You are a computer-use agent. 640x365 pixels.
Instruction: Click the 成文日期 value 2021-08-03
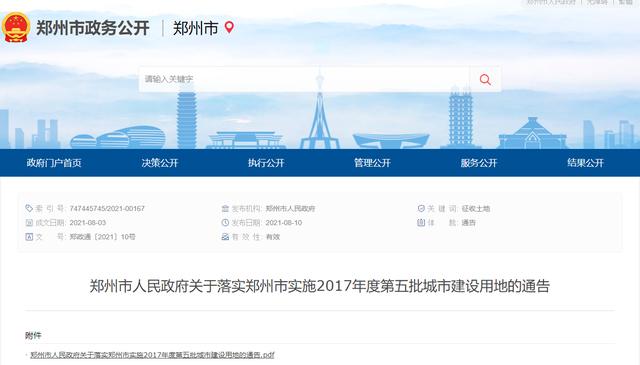pyautogui.click(x=88, y=223)
